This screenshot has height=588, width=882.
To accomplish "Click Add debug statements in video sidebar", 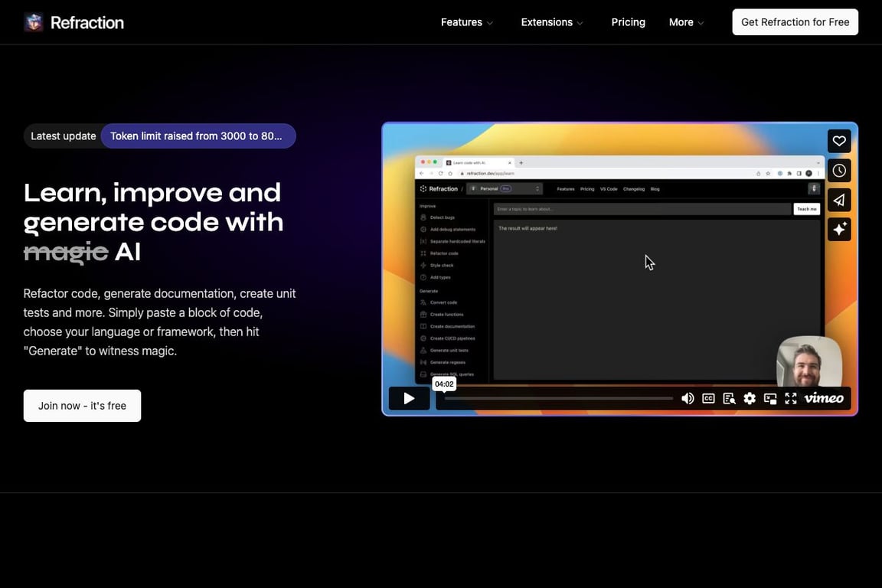I will 452,230.
